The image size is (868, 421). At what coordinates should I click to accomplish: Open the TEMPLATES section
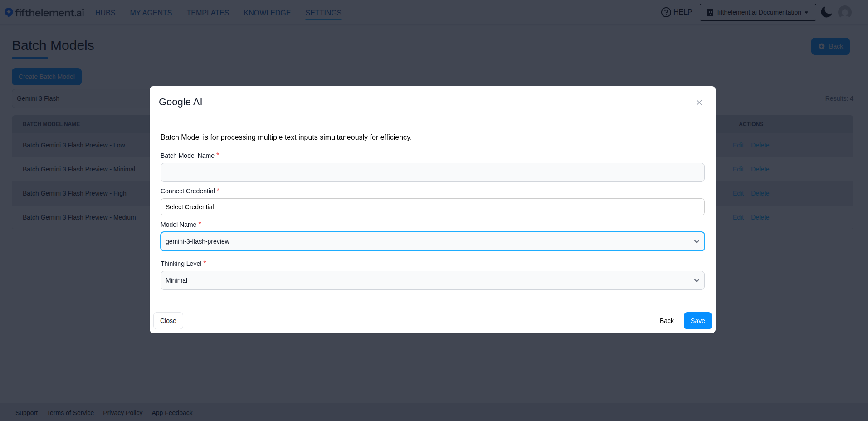point(208,13)
